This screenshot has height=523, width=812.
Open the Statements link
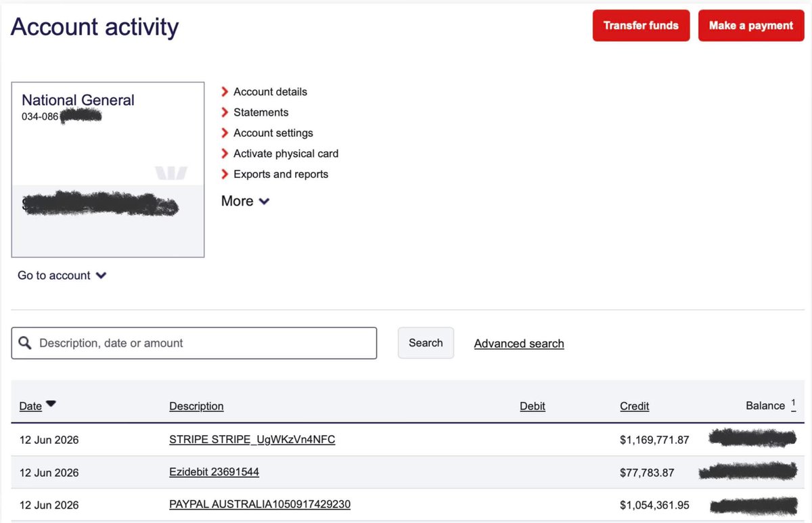point(261,112)
